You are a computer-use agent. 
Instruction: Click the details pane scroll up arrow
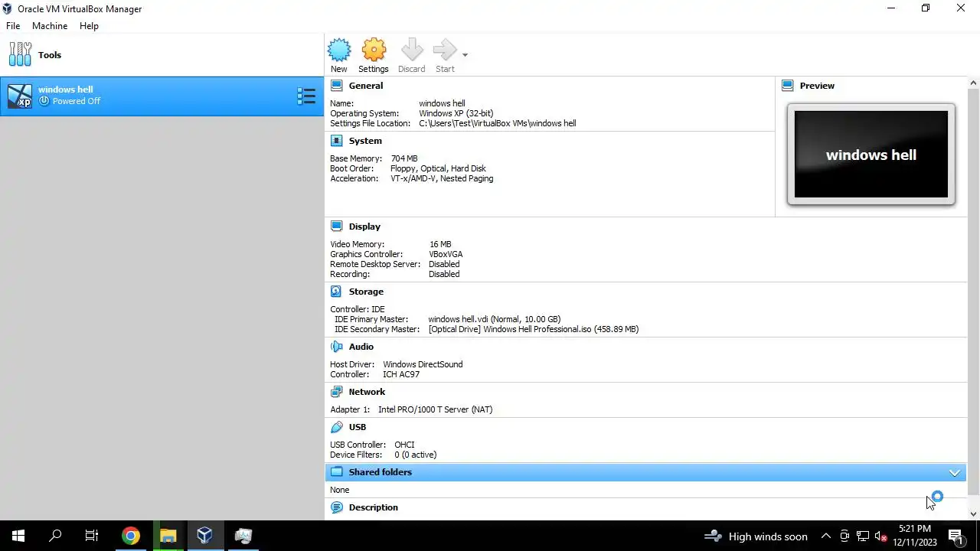974,83
